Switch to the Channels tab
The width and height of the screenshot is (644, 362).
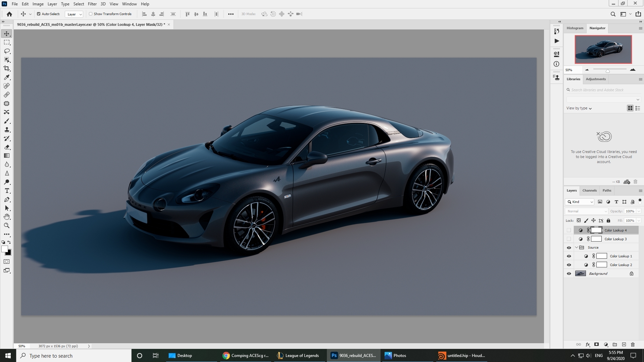[x=589, y=190]
